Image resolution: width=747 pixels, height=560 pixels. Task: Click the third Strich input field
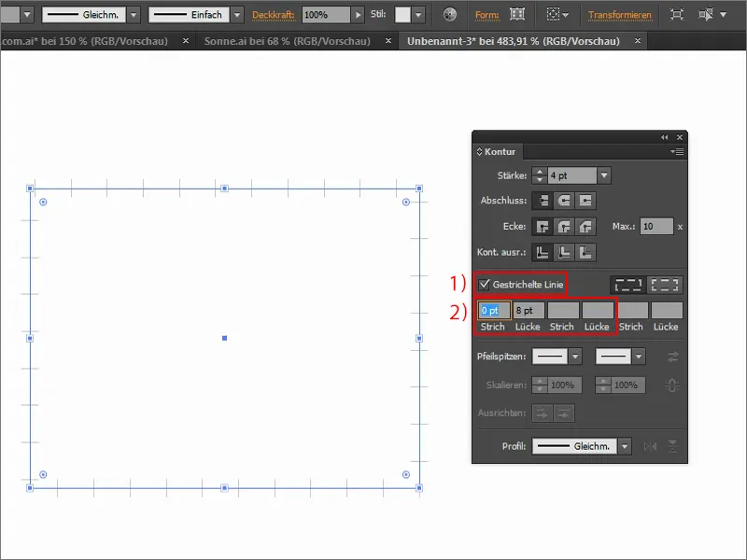click(633, 311)
